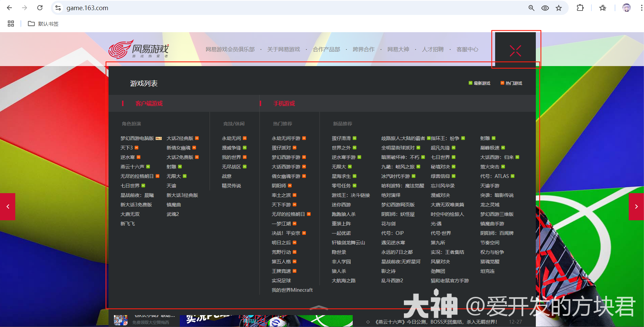Screen dimensions: 644x327
Task: Click the No.1 badge beside 梦幻西游电脑版
Action: click(x=158, y=138)
